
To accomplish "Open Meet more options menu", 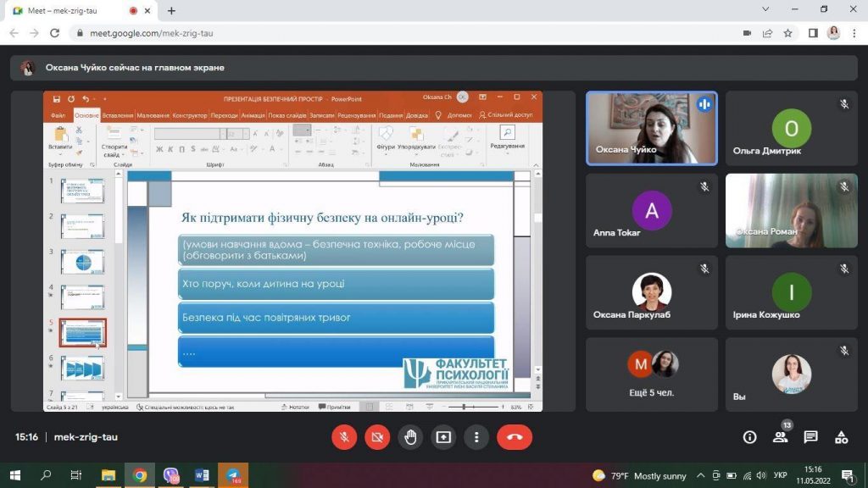I will (476, 437).
